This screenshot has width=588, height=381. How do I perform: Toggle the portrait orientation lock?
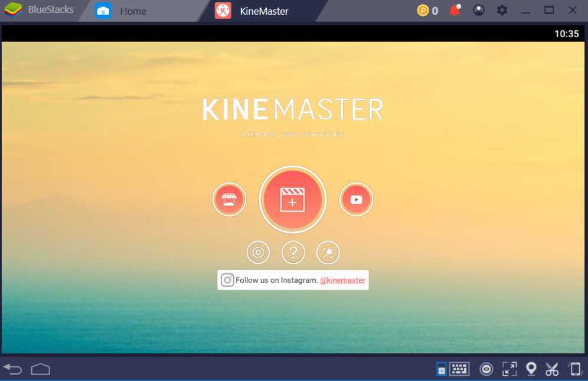(x=441, y=369)
